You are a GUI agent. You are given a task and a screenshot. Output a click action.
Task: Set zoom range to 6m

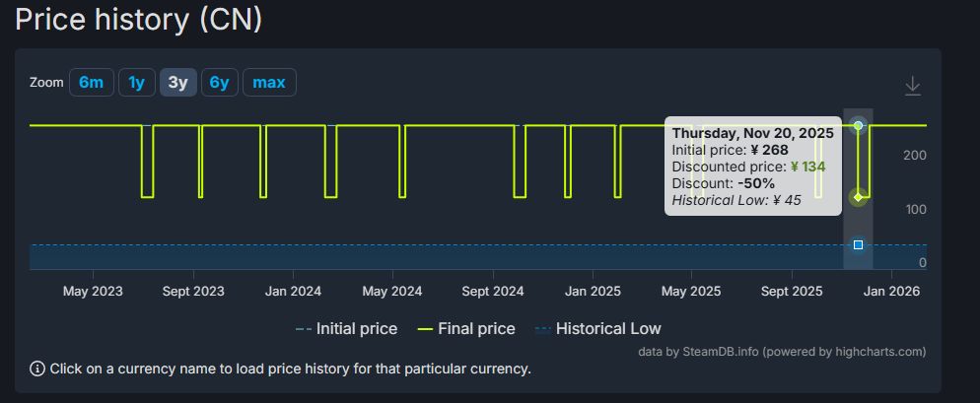91,83
